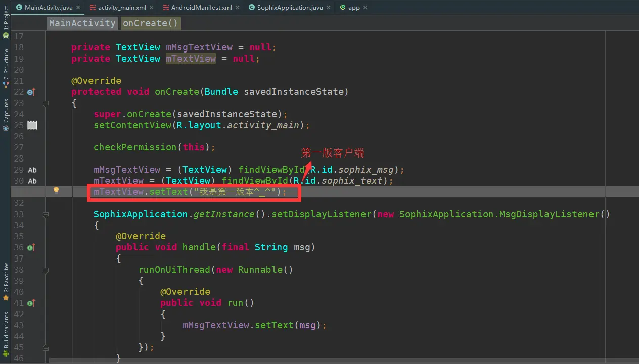Click the implements gutter icon on line 41
639x364 pixels.
[x=31, y=303]
